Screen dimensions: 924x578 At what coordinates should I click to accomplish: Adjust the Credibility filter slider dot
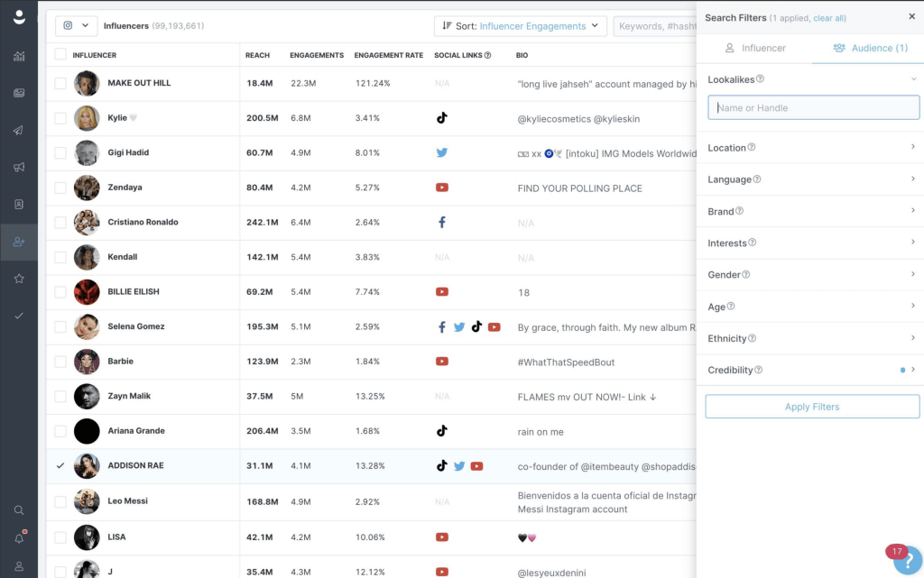point(901,369)
